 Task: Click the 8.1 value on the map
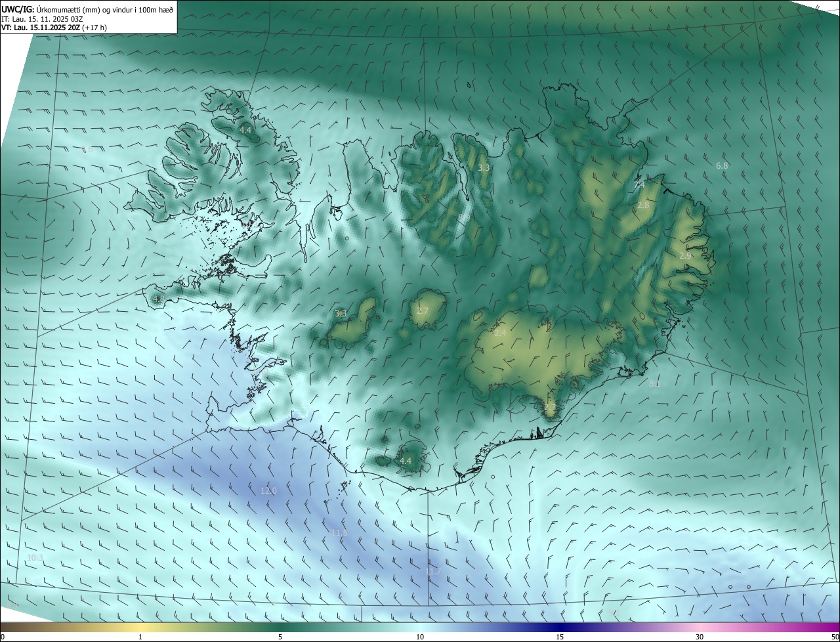(654, 383)
